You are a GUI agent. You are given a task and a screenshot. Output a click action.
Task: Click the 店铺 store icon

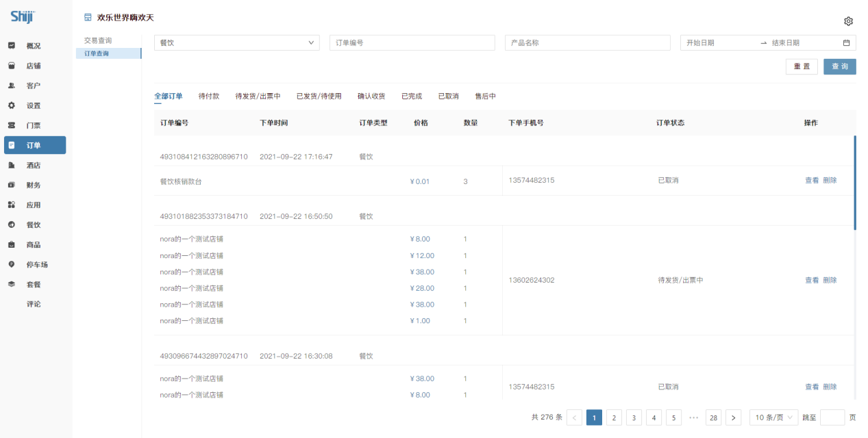[x=12, y=66]
